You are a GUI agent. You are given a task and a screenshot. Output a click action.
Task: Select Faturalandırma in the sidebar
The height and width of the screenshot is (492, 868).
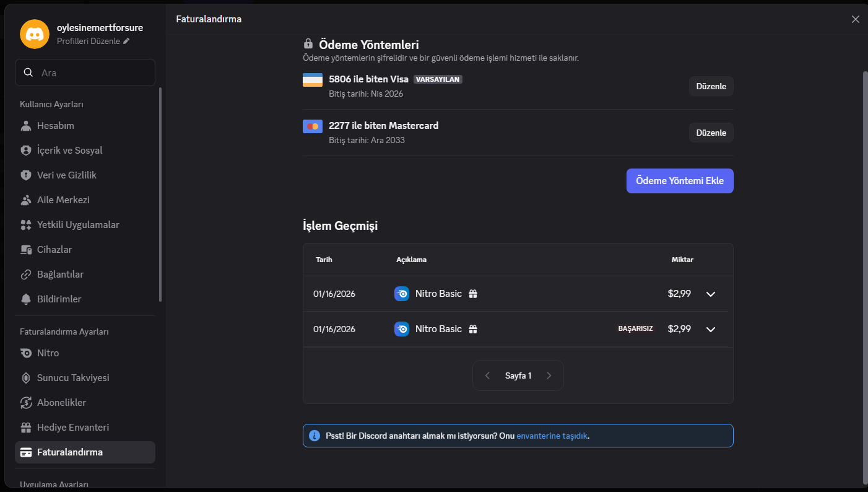[x=85, y=452]
